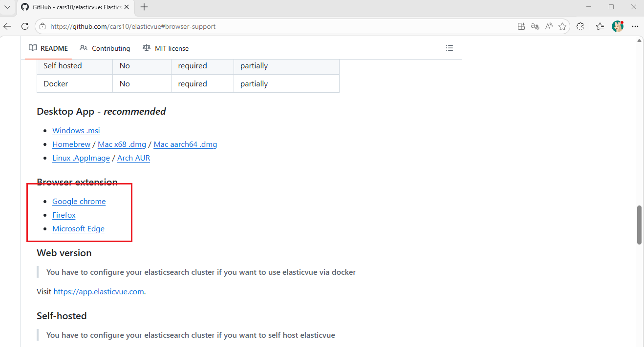Screen dimensions: 644x347
Task: Open the Arch AUR link
Action: (133, 158)
